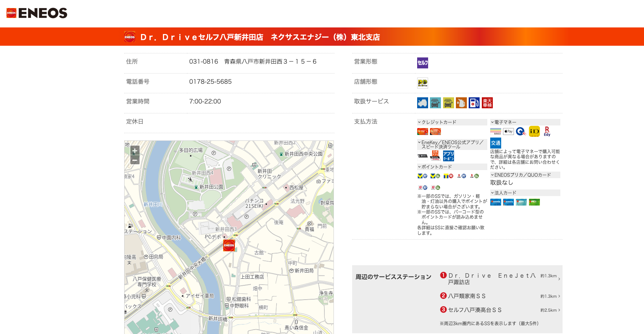
Task: Select business hours 7:00-22:00
Action: [x=205, y=101]
